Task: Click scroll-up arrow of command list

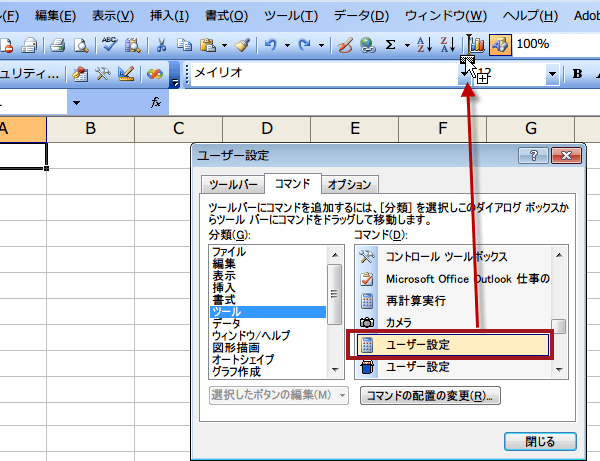Action: tap(559, 255)
